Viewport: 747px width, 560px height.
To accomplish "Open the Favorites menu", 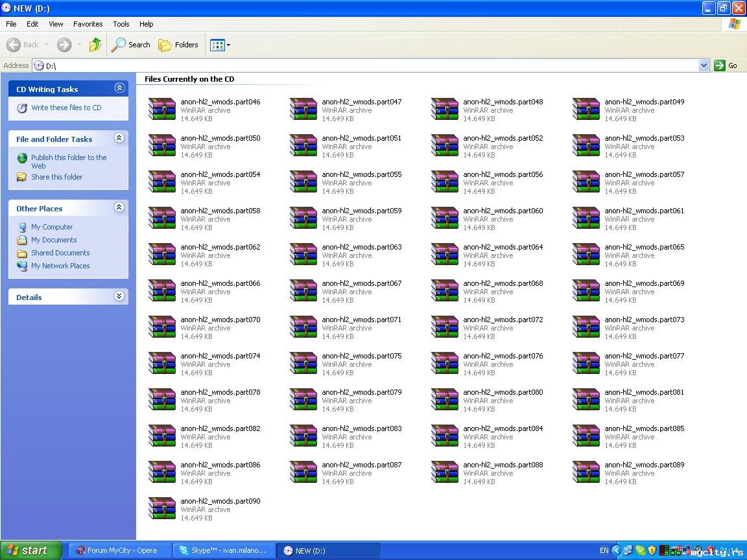I will pos(88,24).
